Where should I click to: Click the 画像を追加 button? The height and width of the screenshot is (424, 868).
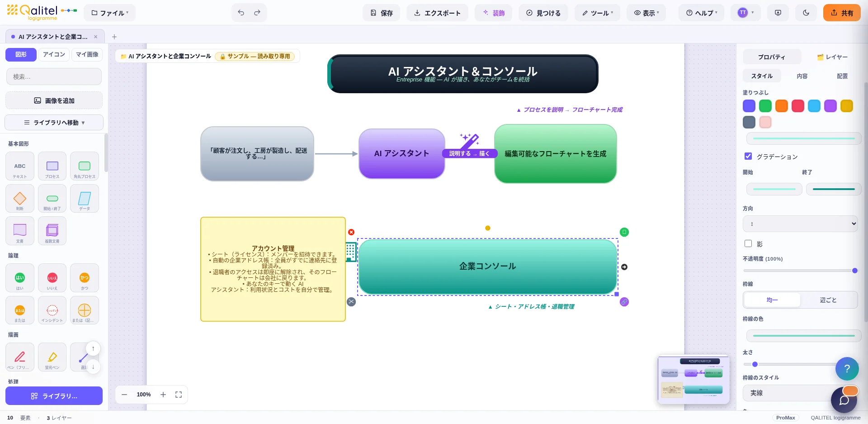54,100
